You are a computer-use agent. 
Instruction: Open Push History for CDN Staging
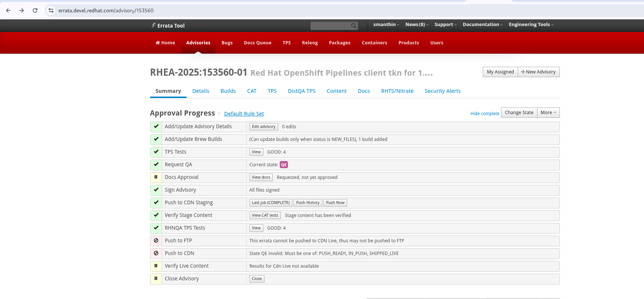point(308,203)
